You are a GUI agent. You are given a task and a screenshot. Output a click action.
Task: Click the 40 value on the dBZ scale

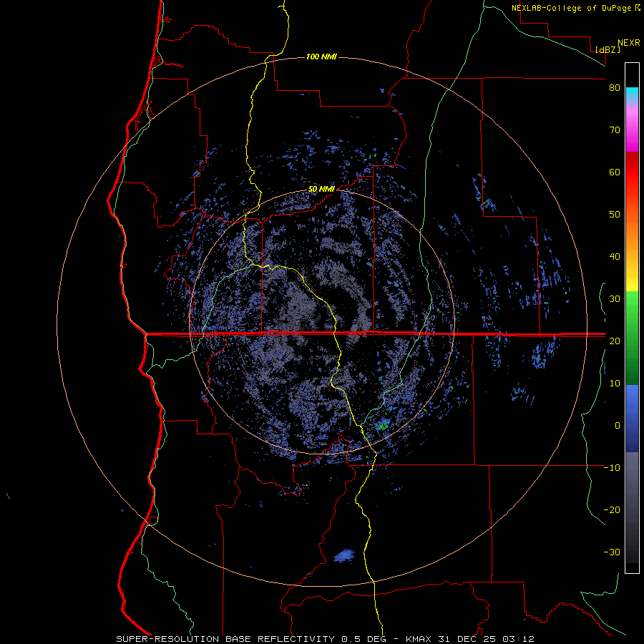615,257
